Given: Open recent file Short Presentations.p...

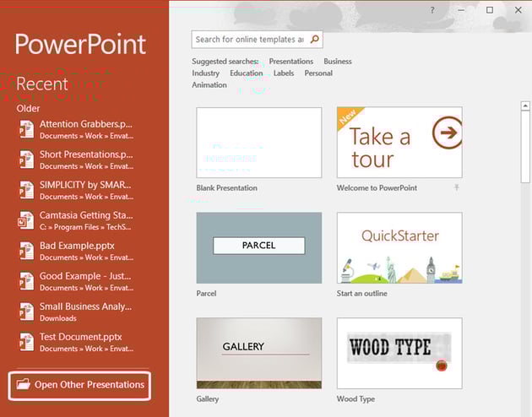Looking at the screenshot, I should 76,160.
